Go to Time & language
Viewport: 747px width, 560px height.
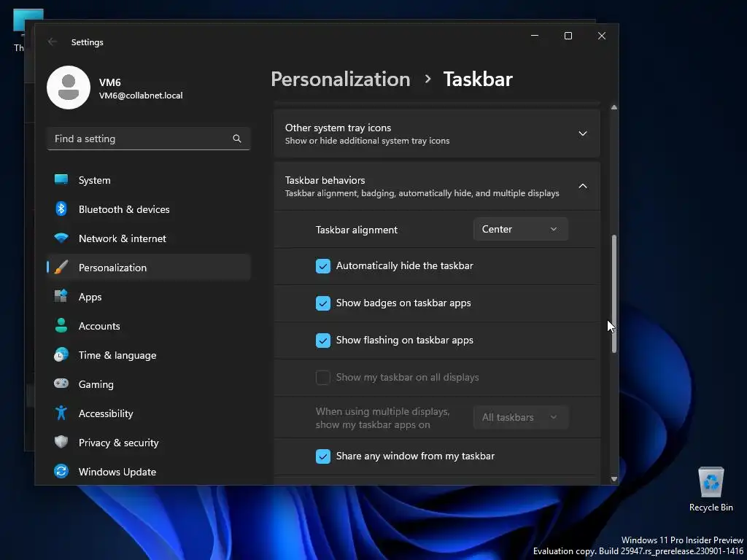pos(149,355)
